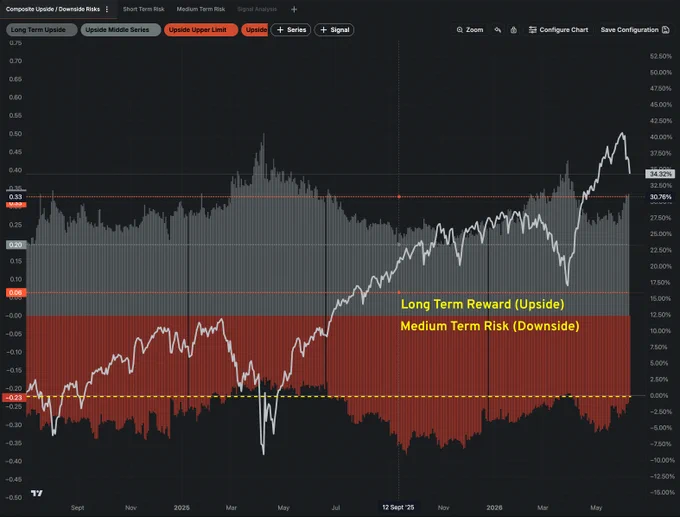680x517 pixels.
Task: Toggle the Long Term Upside series pill
Action: coord(42,30)
